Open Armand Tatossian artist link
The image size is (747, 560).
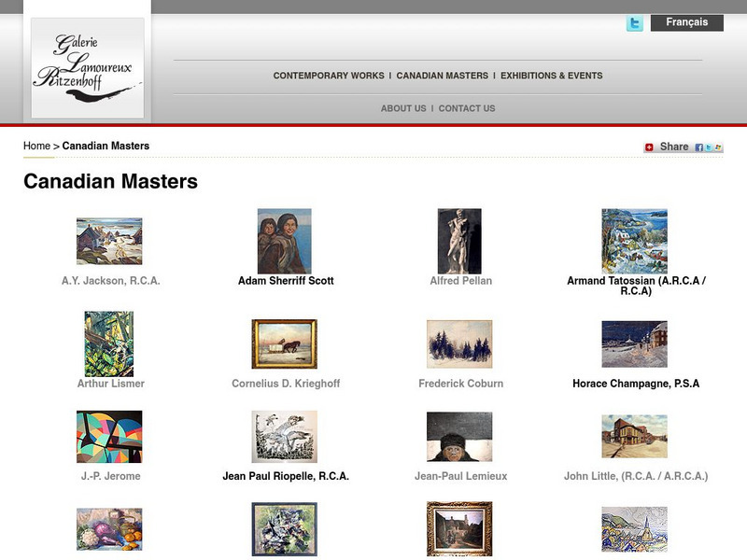coord(636,286)
